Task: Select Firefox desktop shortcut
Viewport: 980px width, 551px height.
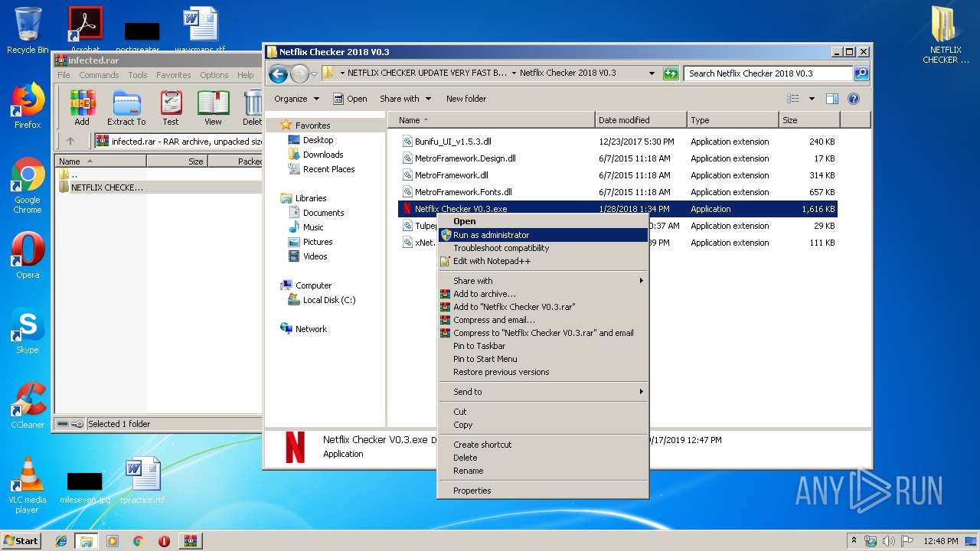Action: point(28,106)
